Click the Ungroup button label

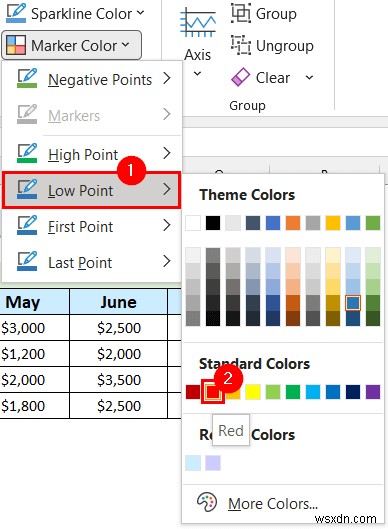(x=284, y=46)
